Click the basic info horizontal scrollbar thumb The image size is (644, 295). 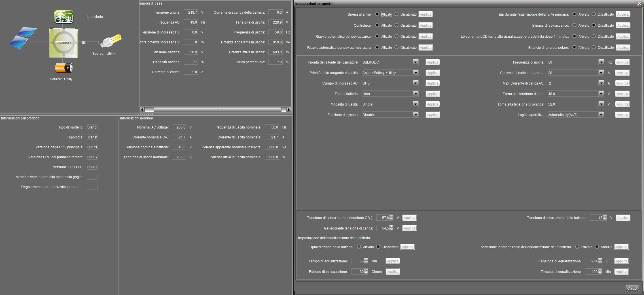pos(217,109)
